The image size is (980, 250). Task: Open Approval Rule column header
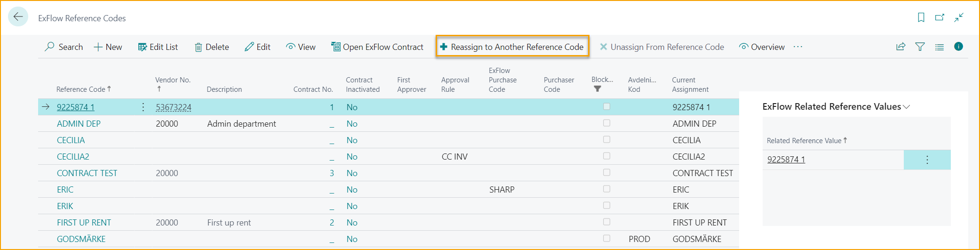[455, 84]
